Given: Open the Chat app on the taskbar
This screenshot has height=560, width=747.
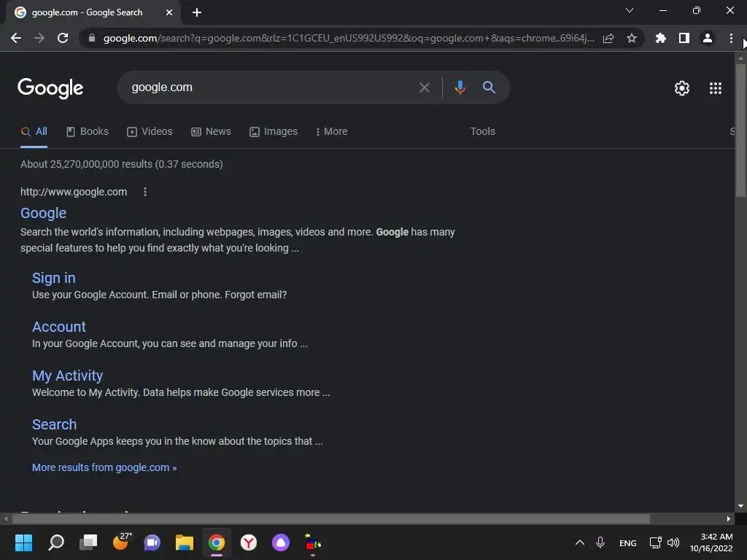Looking at the screenshot, I should (152, 542).
